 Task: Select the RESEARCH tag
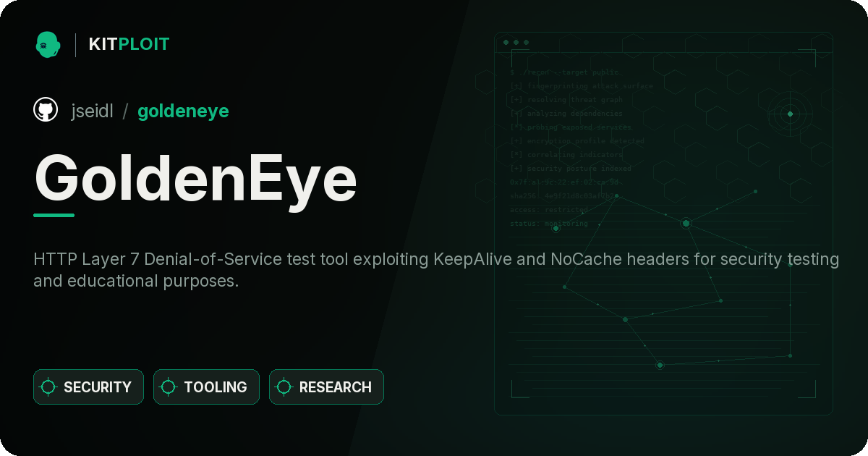coord(326,387)
